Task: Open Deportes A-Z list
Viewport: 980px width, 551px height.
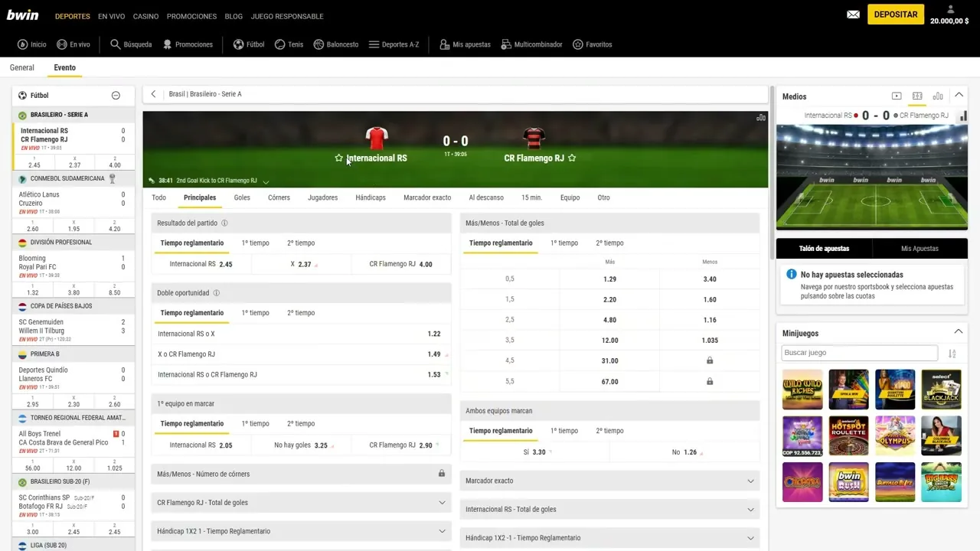Action: (394, 44)
